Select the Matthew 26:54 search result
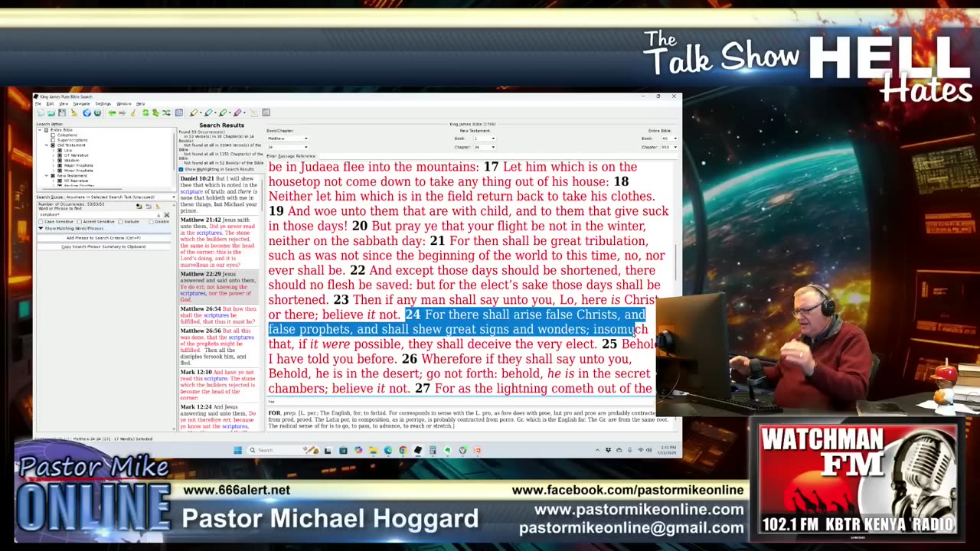The image size is (980, 551). click(219, 316)
